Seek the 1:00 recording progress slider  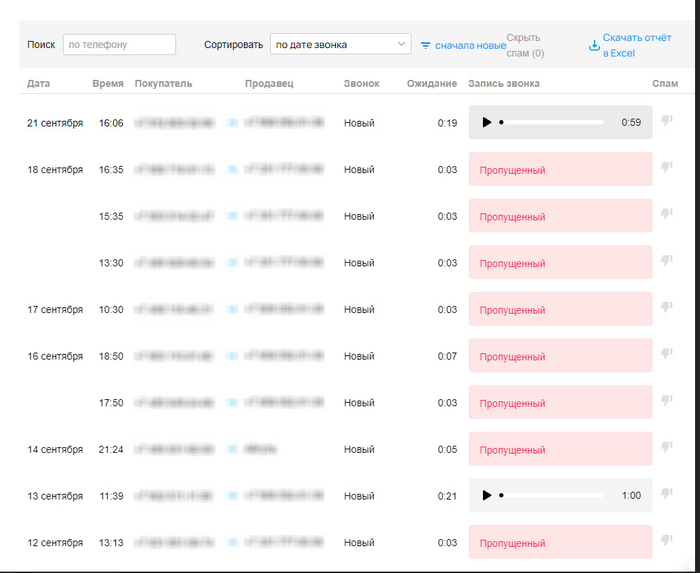pyautogui.click(x=551, y=495)
